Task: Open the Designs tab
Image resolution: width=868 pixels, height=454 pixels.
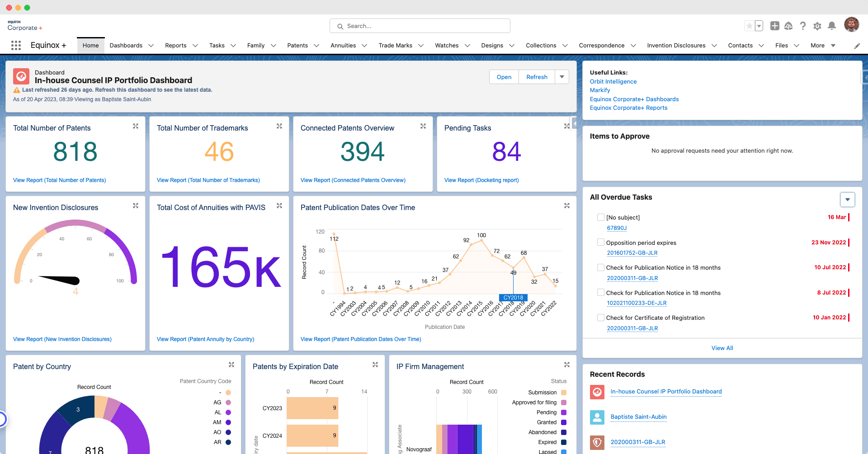Action: pyautogui.click(x=492, y=46)
